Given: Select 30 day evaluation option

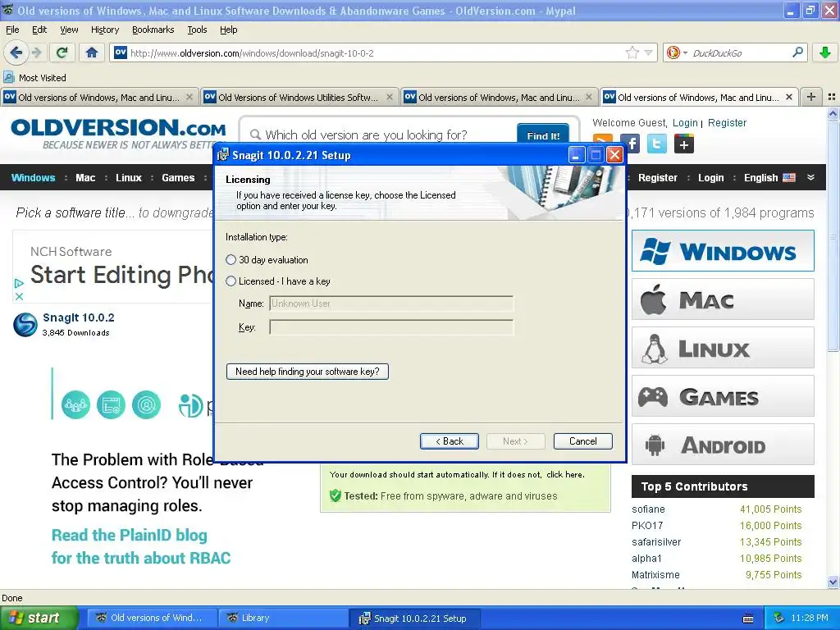Looking at the screenshot, I should 231,260.
